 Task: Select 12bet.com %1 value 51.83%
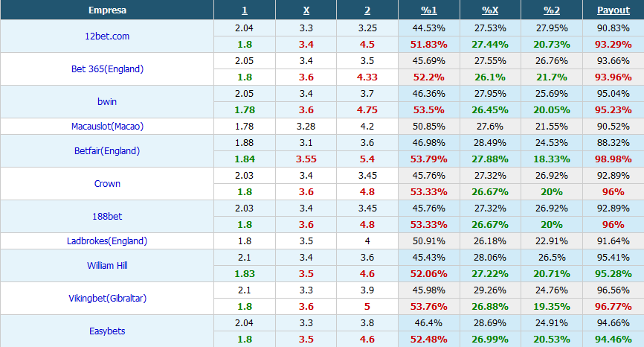click(429, 45)
